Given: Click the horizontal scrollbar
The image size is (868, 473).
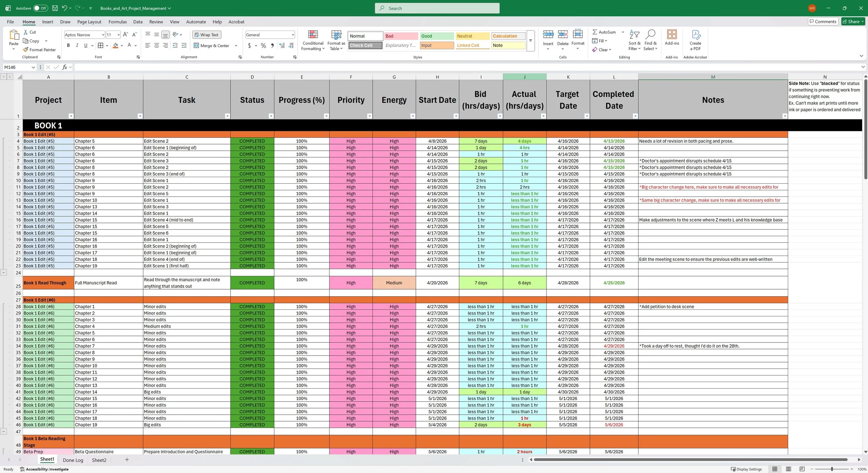Looking at the screenshot, I should pos(690,460).
